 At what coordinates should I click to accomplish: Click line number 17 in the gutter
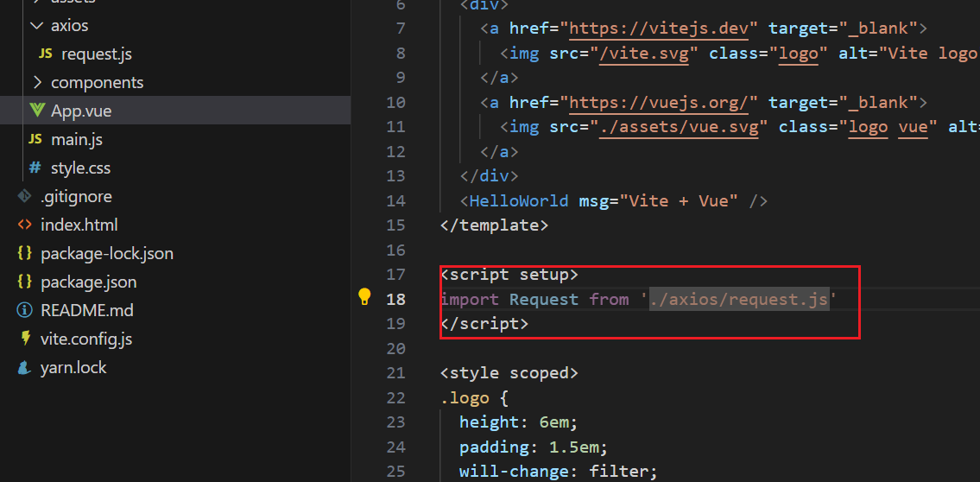395,275
